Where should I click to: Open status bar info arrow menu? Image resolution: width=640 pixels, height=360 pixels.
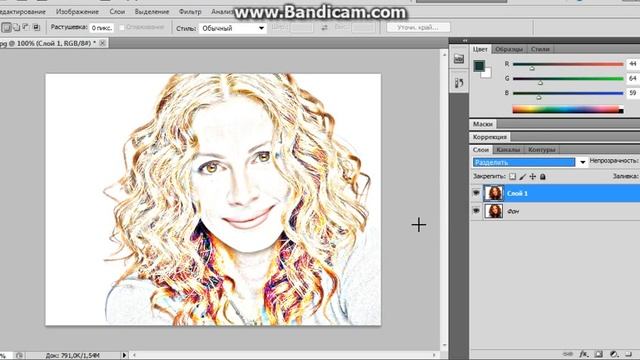tap(124, 355)
